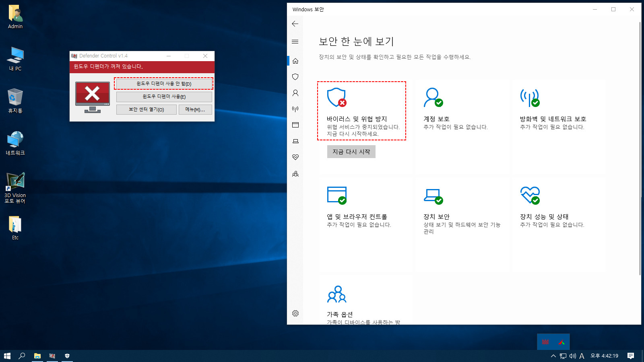Image resolution: width=644 pixels, height=362 pixels.
Task: Select the Home icon in the sidebar
Action: (x=295, y=61)
